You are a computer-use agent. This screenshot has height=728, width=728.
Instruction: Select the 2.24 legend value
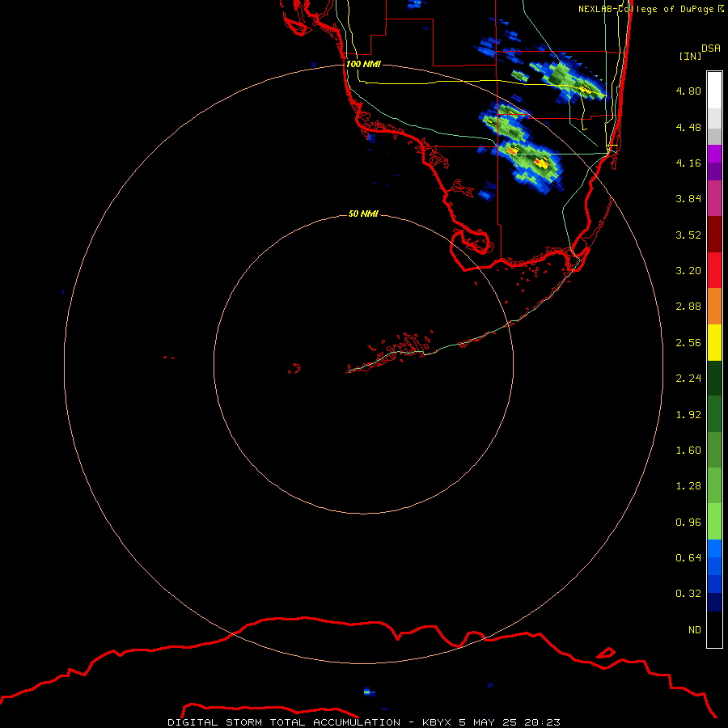[688, 379]
